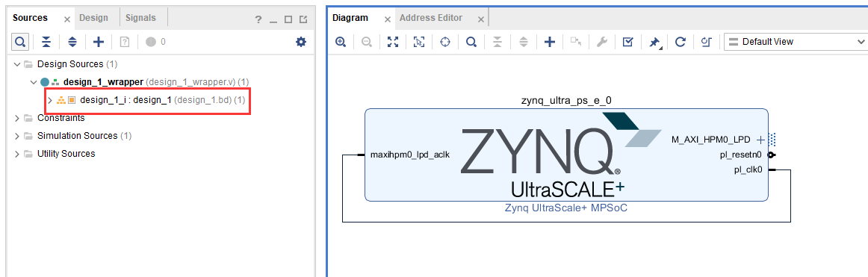
Task: Click customize block wrench icon
Action: click(602, 42)
